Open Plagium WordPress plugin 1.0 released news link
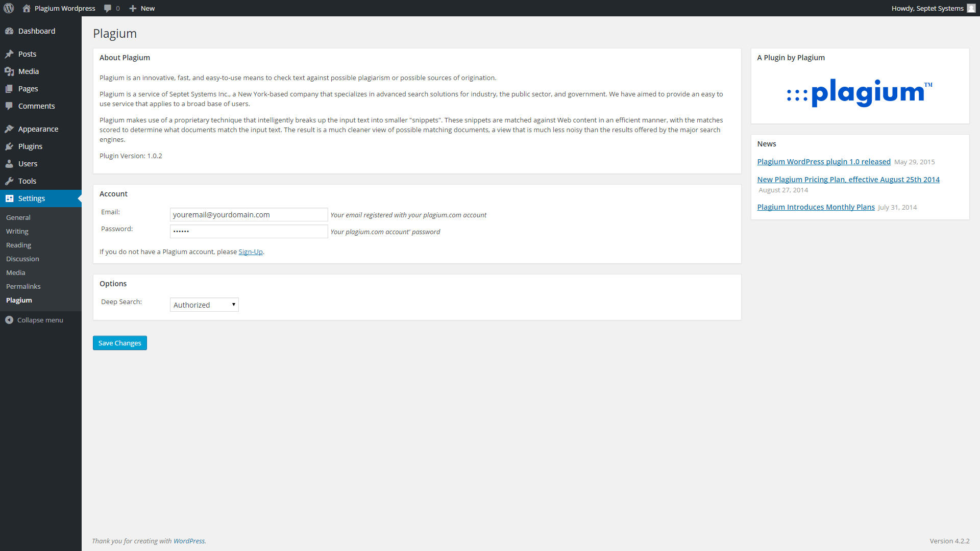The height and width of the screenshot is (551, 980). click(x=823, y=162)
